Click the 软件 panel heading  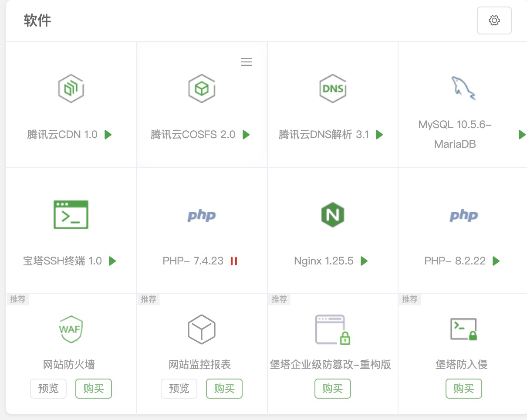coord(37,20)
